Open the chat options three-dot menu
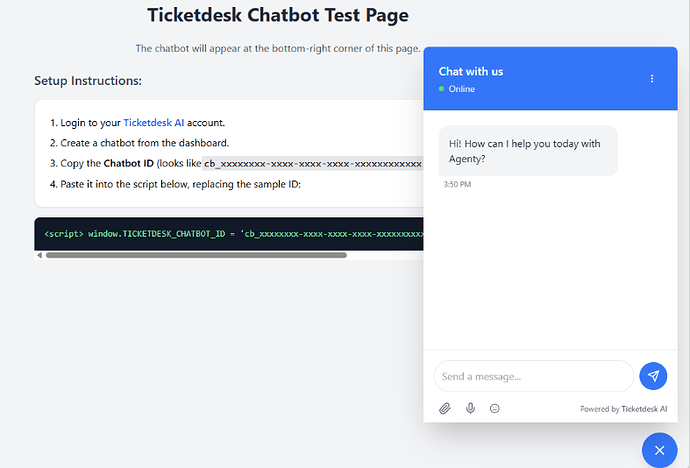690x468 pixels. tap(652, 79)
